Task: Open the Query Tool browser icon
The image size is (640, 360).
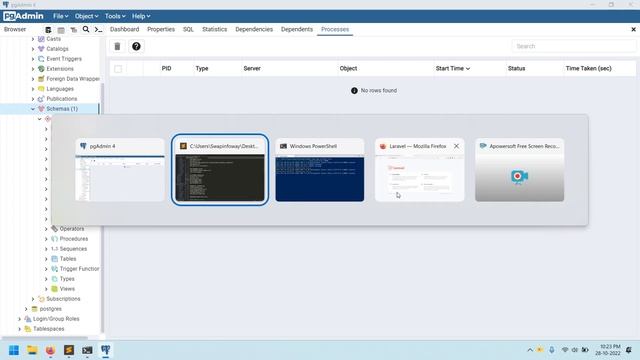Action: pos(48,30)
